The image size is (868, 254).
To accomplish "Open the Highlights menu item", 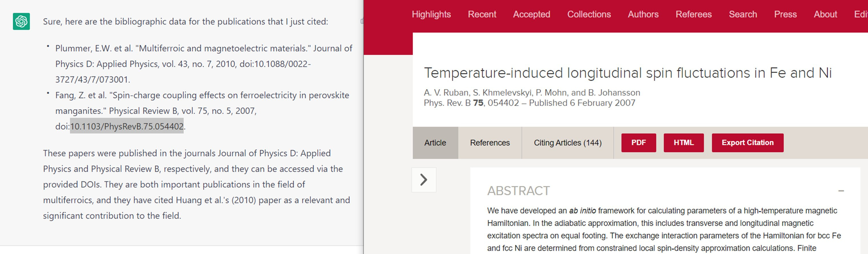I will tap(431, 14).
